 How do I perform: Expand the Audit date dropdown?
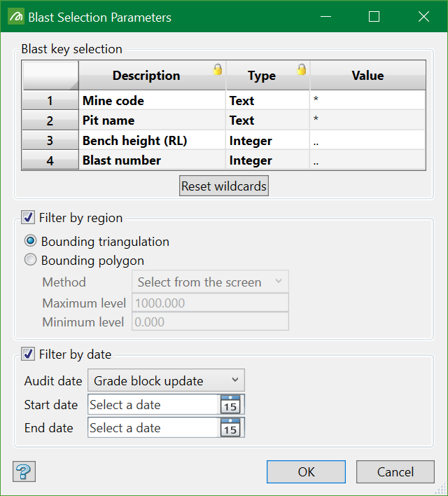point(166,381)
